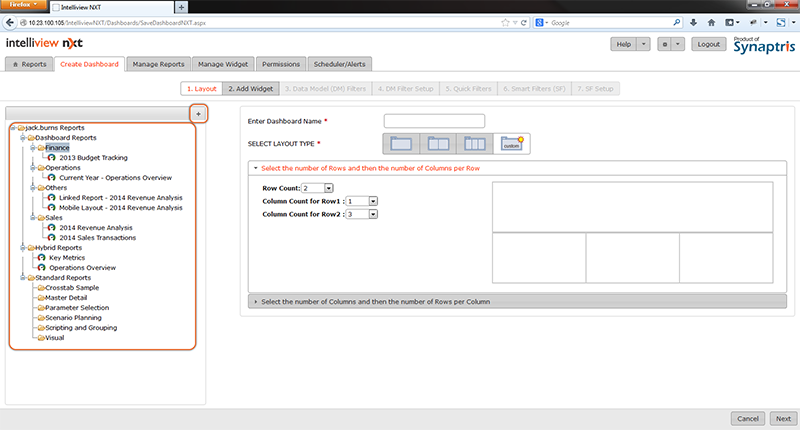Click the browser back arrow
The height and width of the screenshot is (430, 800).
point(10,22)
